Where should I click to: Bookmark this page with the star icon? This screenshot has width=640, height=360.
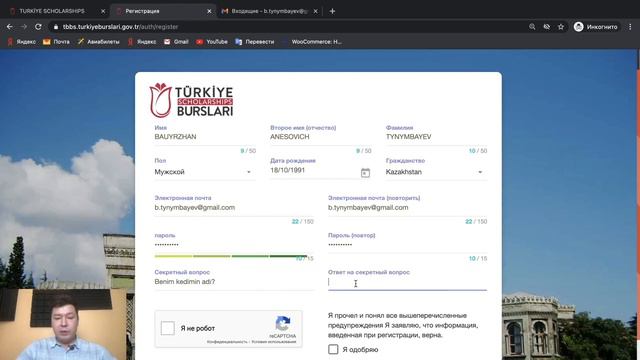pos(561,27)
